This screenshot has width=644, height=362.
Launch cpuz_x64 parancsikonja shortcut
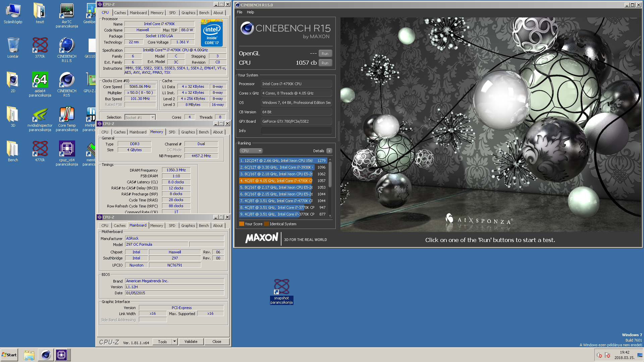click(x=67, y=154)
